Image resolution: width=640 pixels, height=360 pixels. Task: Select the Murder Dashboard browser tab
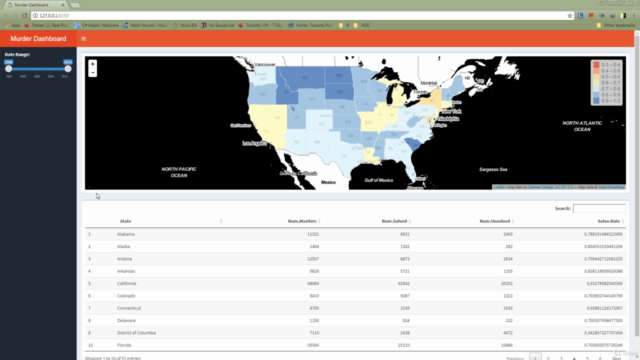coord(35,5)
